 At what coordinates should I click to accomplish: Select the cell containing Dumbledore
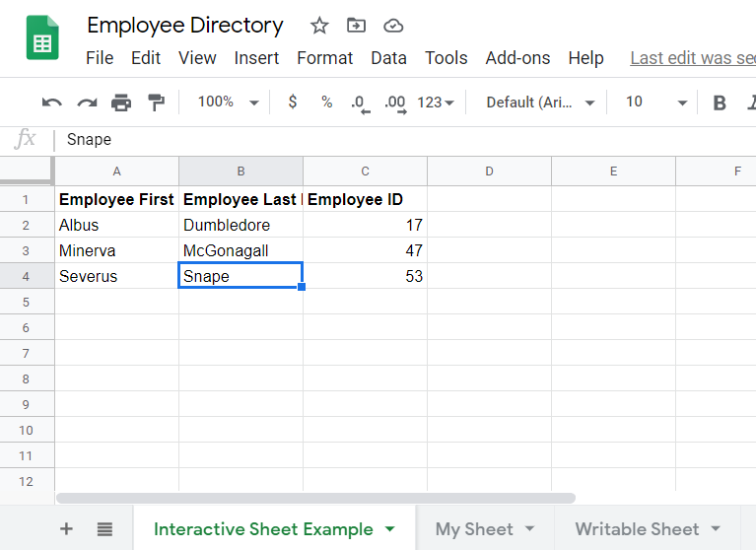click(x=240, y=225)
